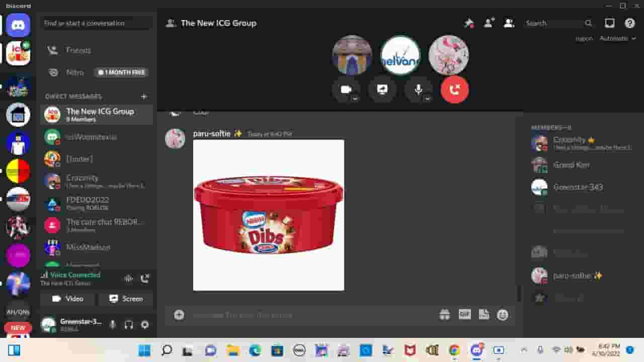Image resolution: width=644 pixels, height=362 pixels.
Task: Toggle noise suppression in voice panel
Action: tap(129, 279)
